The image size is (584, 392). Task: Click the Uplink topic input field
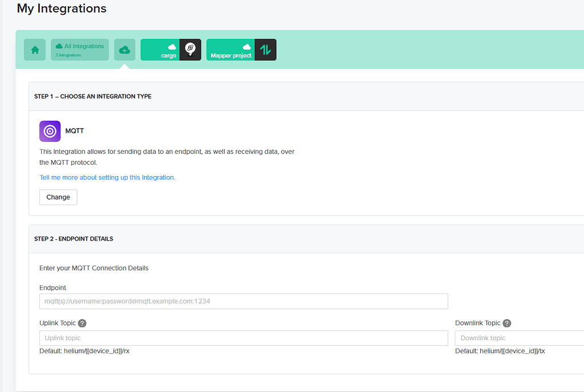244,337
